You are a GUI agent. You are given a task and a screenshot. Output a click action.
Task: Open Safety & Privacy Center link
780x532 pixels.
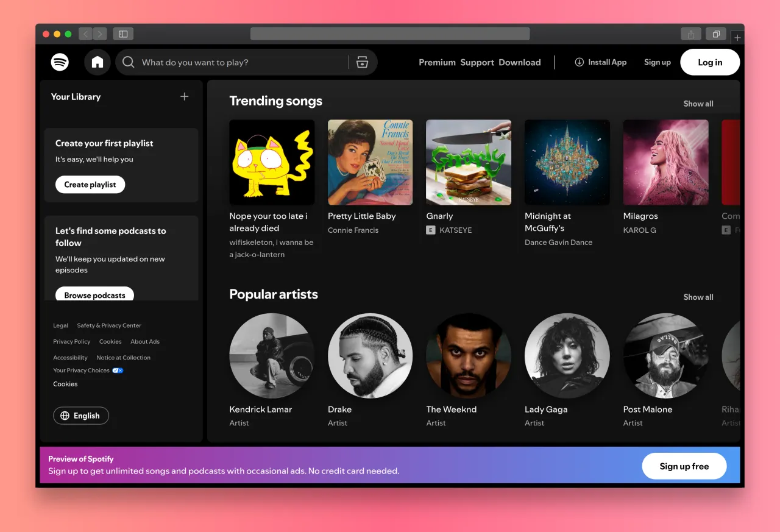[x=109, y=325]
